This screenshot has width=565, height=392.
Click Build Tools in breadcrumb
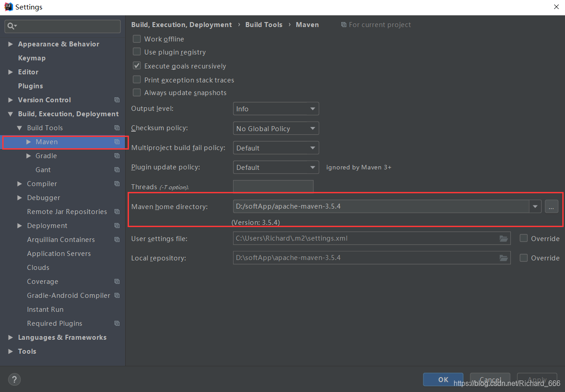264,25
